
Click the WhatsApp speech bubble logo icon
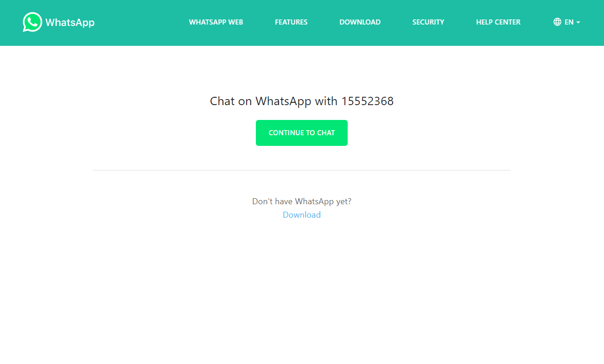point(32,22)
